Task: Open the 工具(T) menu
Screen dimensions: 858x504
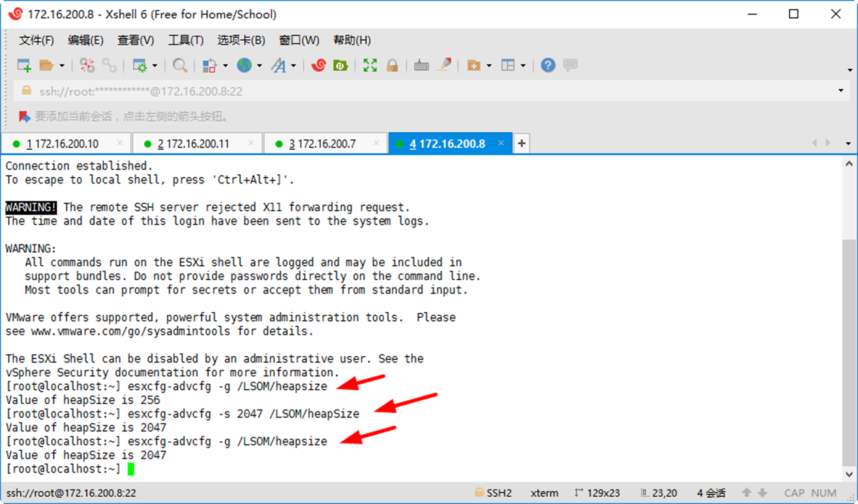Action: [x=186, y=40]
